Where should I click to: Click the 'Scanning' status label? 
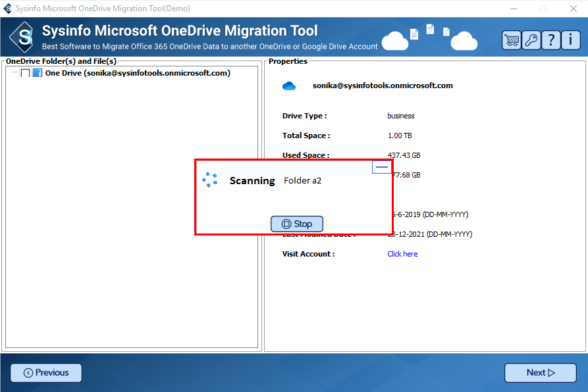pos(252,181)
